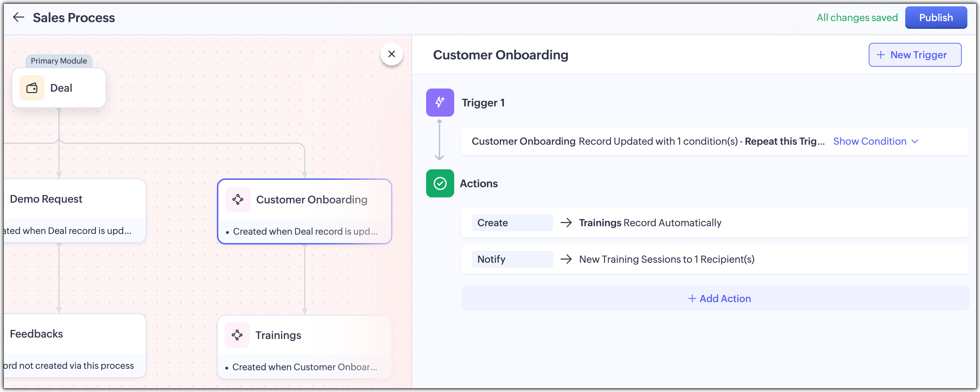This screenshot has height=392, width=980.
Task: Click the green Actions checkmark icon
Action: coord(440,183)
